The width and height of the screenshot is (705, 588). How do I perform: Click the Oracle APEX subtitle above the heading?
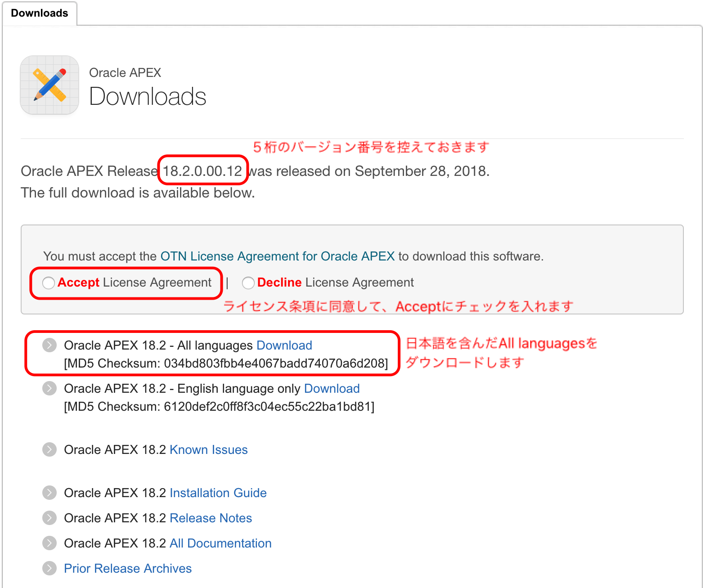pos(125,72)
